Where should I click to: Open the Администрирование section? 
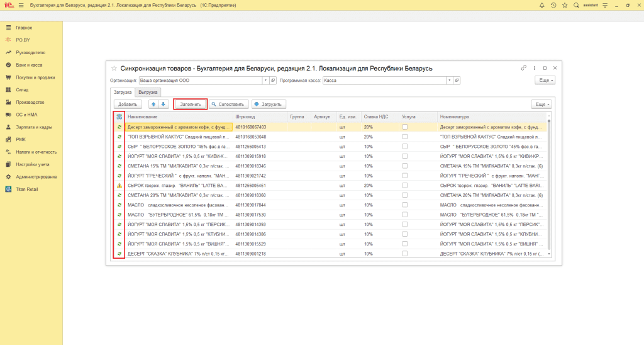[36, 177]
